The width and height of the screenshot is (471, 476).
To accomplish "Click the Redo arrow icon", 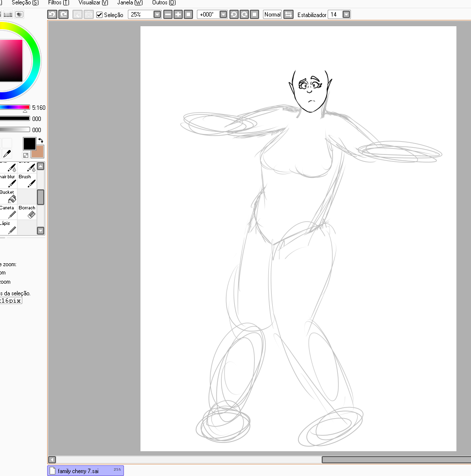I will coord(63,15).
